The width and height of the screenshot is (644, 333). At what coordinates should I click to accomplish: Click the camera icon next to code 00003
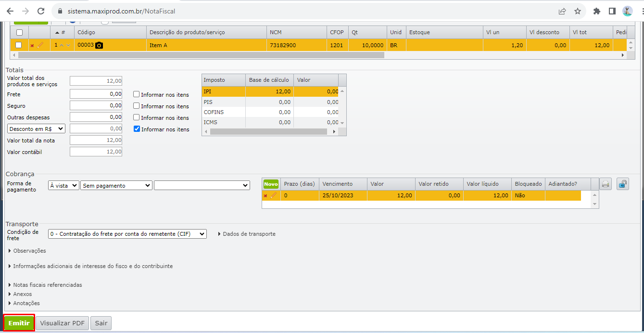tap(99, 45)
